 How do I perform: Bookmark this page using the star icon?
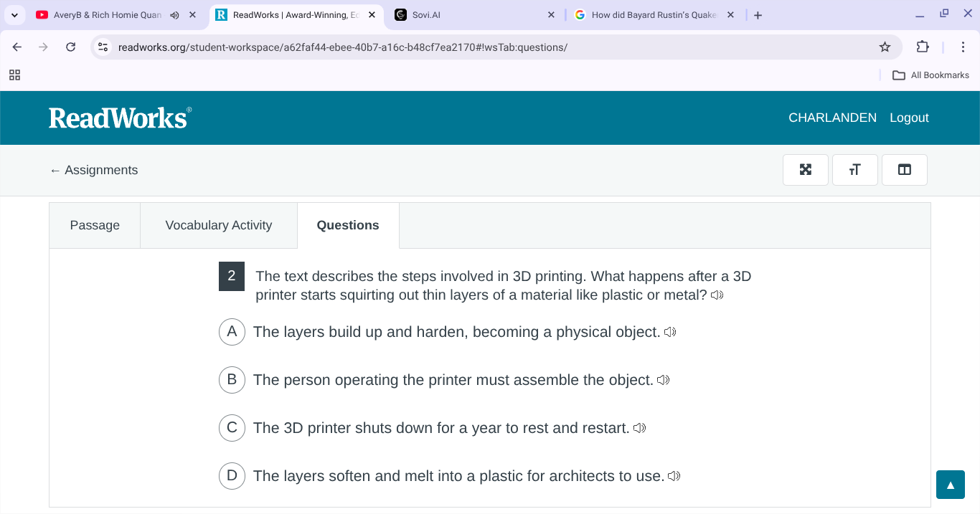885,47
